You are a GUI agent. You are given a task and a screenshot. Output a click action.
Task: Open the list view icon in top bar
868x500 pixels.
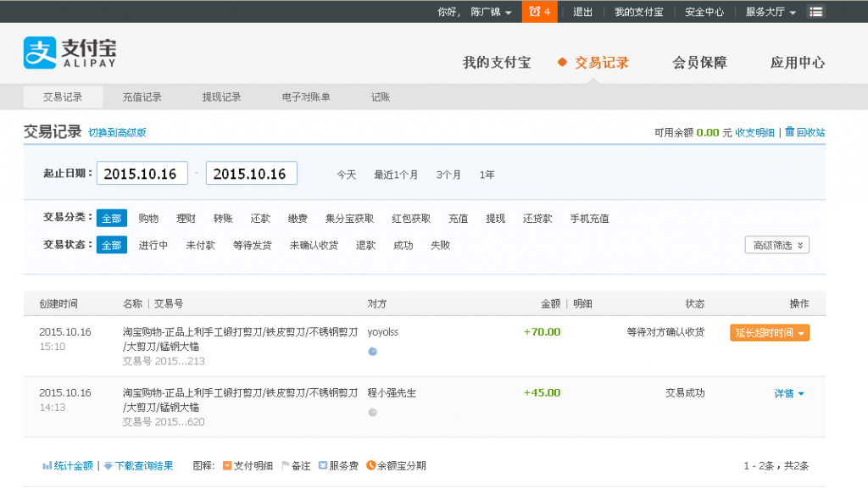[816, 12]
